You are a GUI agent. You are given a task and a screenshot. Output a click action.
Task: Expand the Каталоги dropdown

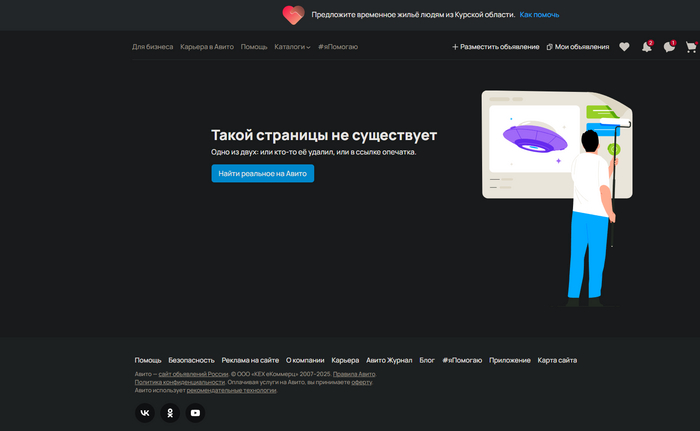292,47
